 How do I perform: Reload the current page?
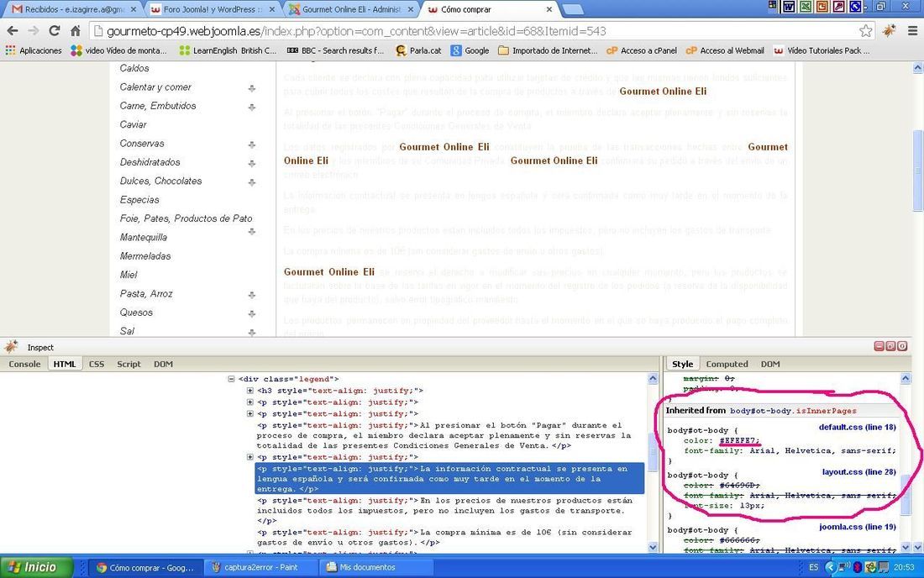55,30
